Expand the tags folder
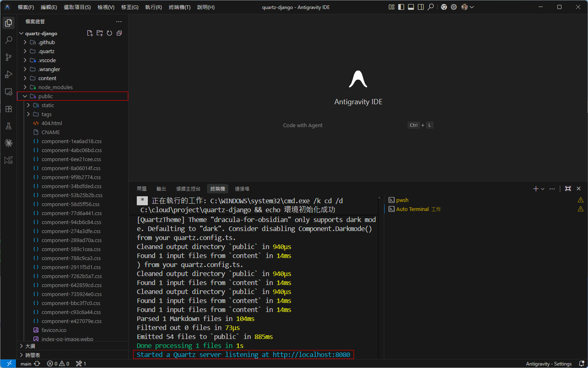 73,114
